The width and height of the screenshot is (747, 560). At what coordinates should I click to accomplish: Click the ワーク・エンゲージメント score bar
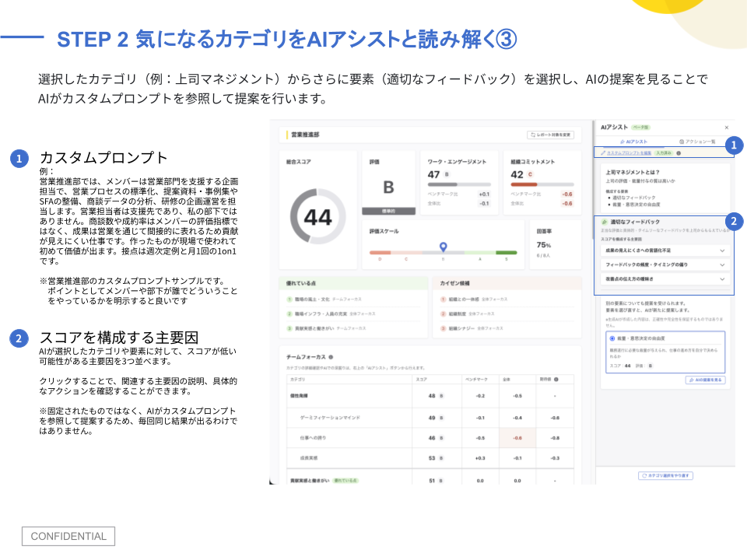459,184
